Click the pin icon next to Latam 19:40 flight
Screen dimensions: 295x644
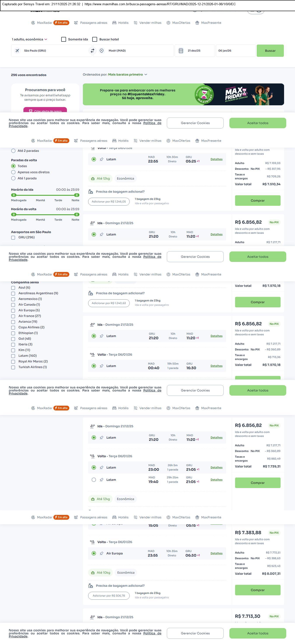101,480
